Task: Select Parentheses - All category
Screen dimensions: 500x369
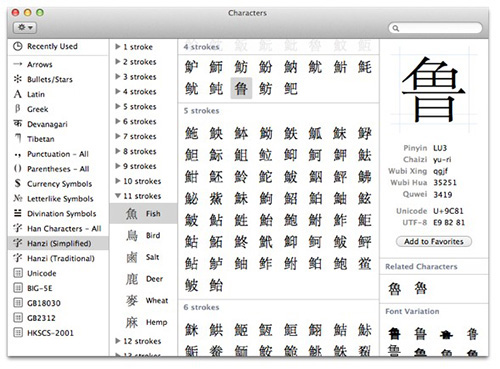Action: coord(58,169)
